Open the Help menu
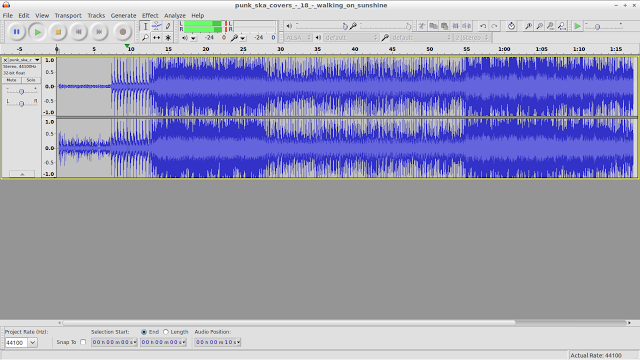This screenshot has width=640, height=360. tap(198, 16)
